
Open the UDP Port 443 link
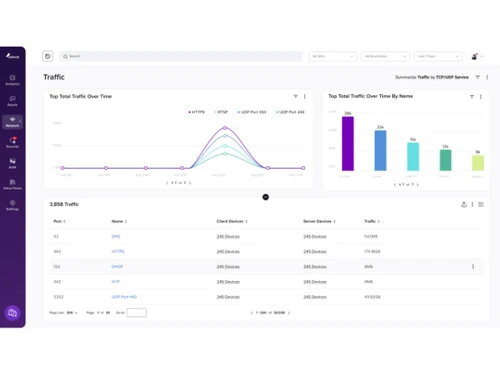(x=124, y=297)
